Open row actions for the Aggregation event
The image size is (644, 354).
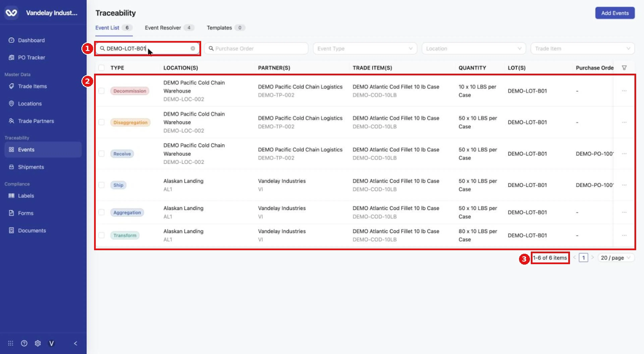click(x=624, y=212)
